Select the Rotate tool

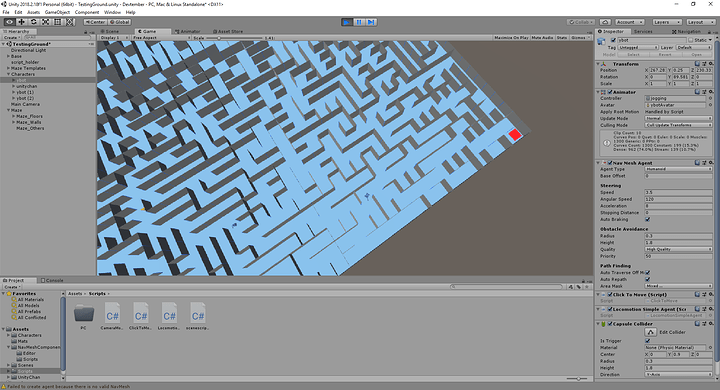click(34, 22)
